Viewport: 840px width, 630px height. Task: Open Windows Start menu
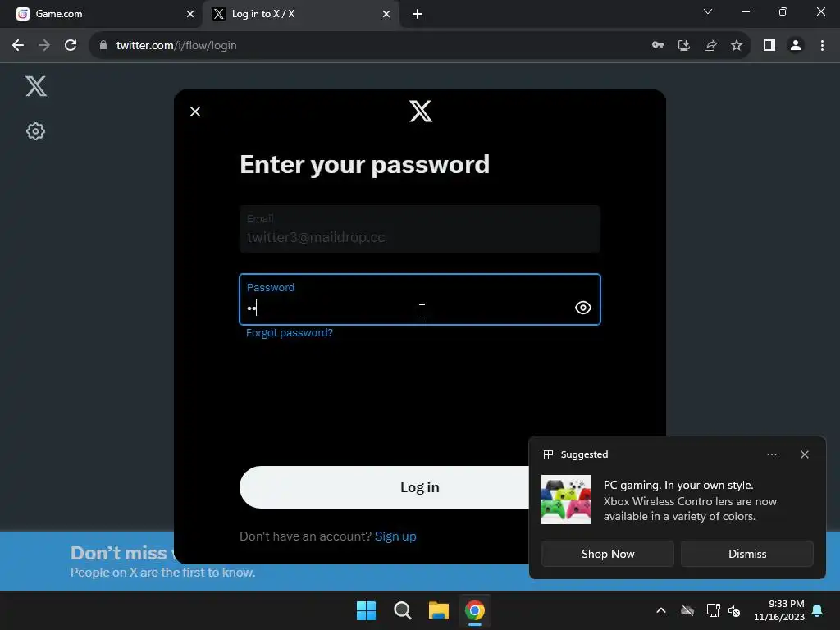pyautogui.click(x=367, y=610)
